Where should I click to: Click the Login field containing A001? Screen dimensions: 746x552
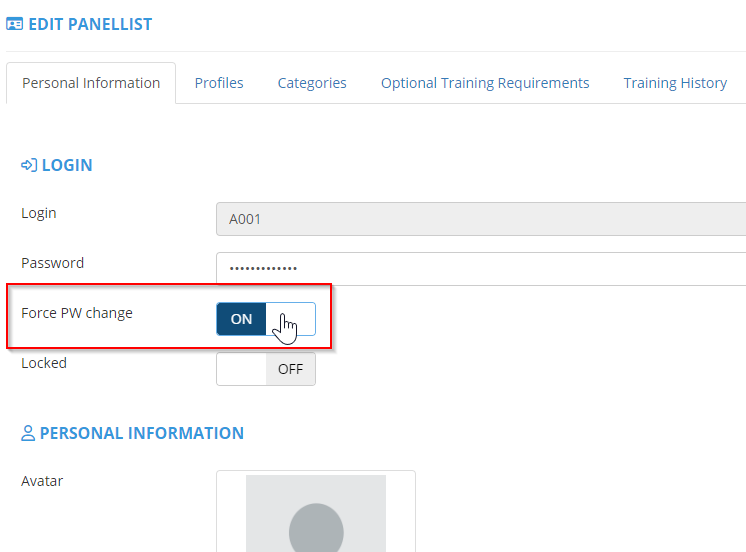pos(480,219)
